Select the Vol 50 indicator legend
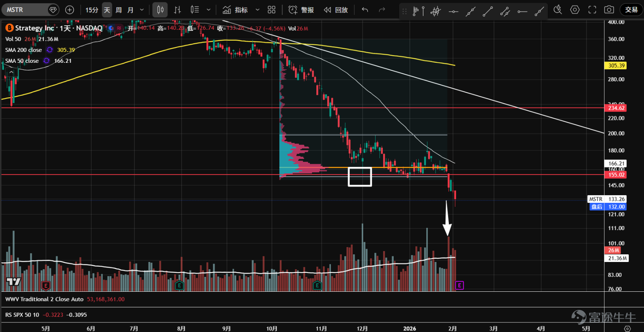Image resolution: width=644 pixels, height=332 pixels. 13,39
